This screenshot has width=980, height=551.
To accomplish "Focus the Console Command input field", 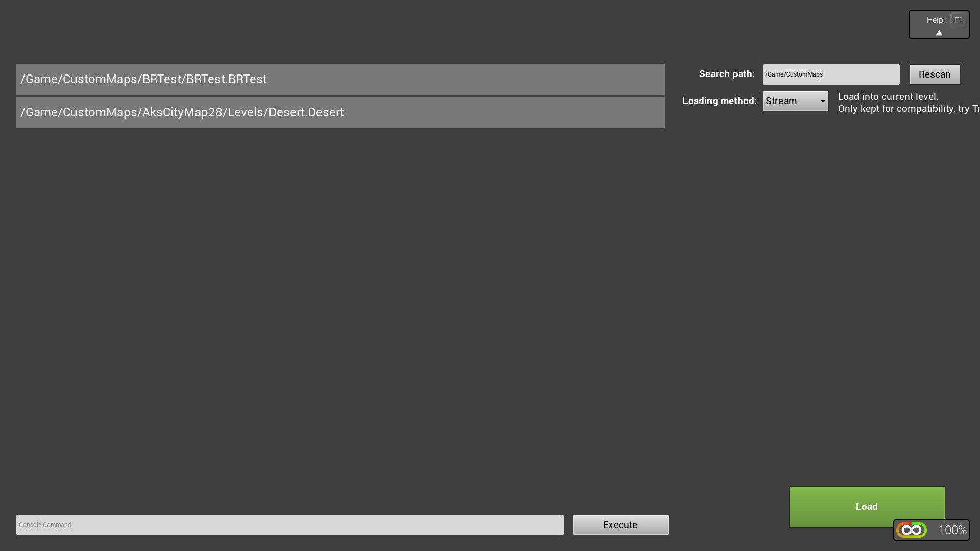I will pos(290,525).
